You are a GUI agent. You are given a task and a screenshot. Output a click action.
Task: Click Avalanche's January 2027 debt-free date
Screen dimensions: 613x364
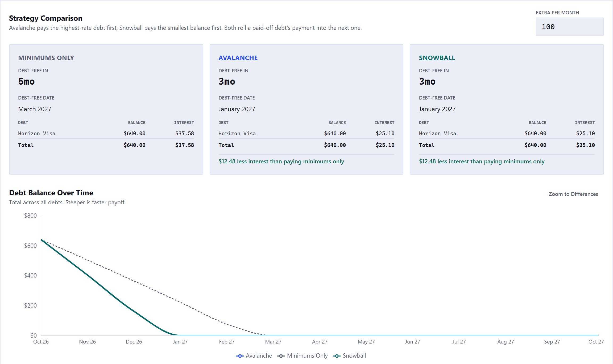237,109
